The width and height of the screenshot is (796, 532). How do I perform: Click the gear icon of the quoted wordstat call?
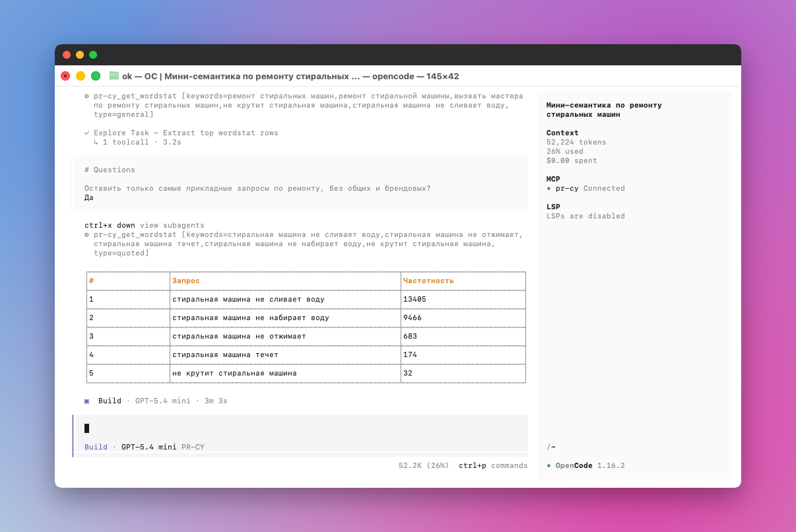[x=87, y=234]
